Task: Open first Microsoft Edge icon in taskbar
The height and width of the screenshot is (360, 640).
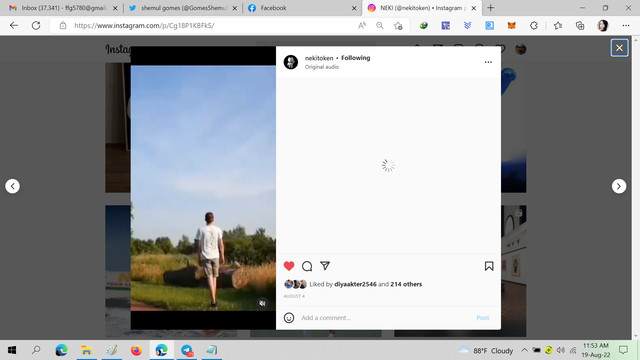Action: (61, 350)
